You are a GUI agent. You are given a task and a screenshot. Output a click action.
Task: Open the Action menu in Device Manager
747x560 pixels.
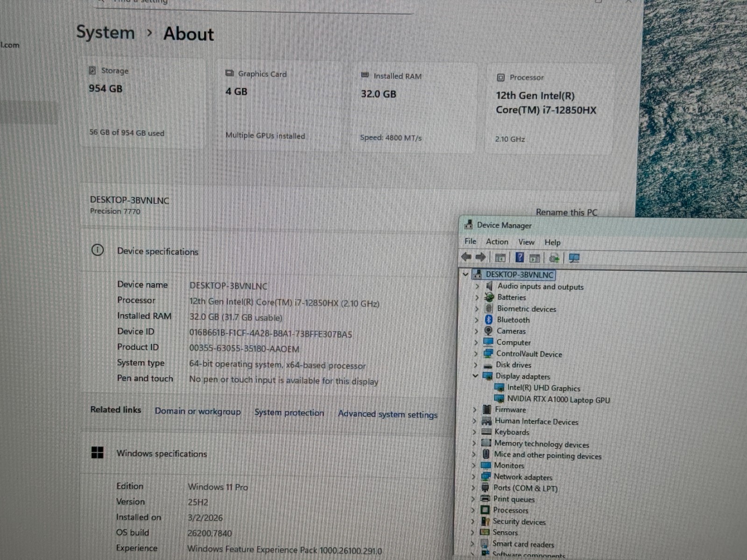[x=497, y=242]
